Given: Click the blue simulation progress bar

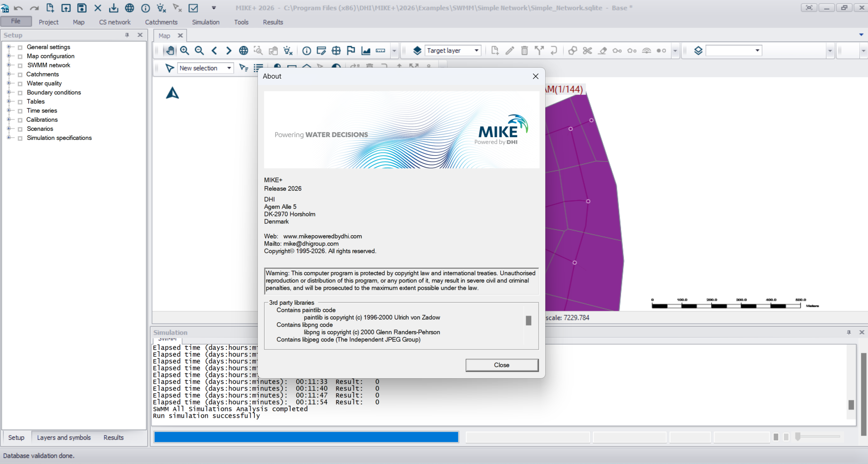Looking at the screenshot, I should coord(306,437).
